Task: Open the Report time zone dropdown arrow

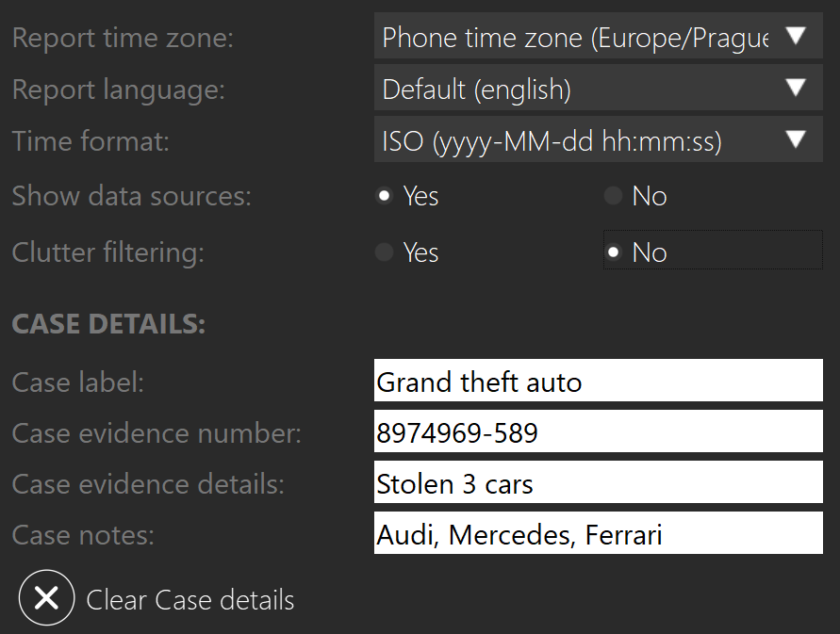Action: tap(796, 36)
